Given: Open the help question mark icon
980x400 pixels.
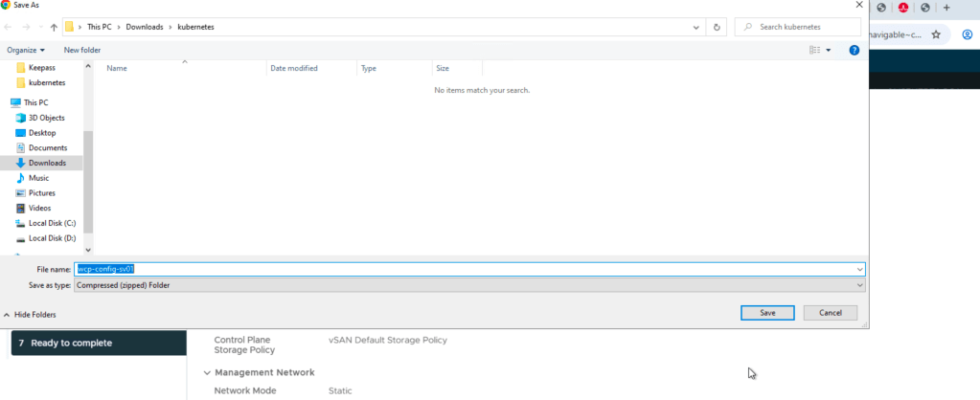Looking at the screenshot, I should 854,50.
